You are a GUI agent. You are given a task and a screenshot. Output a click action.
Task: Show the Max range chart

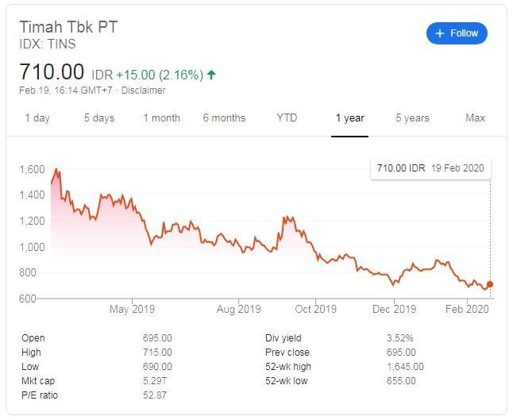(475, 118)
